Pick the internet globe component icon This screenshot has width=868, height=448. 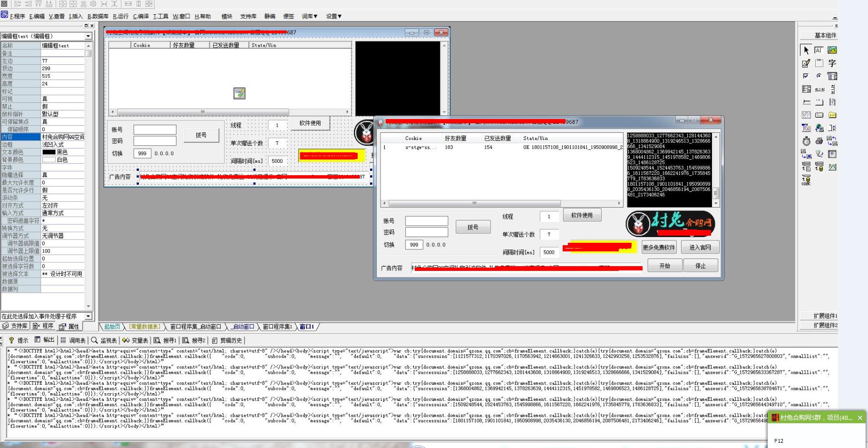[x=819, y=128]
